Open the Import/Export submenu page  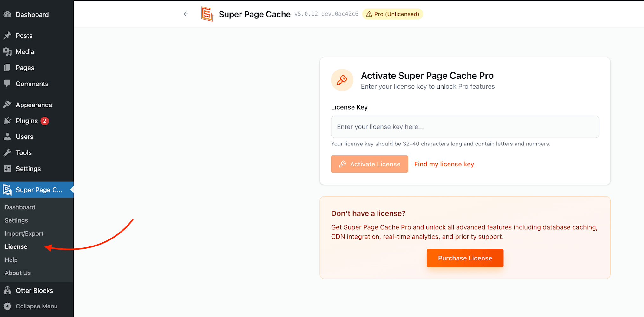pyautogui.click(x=24, y=233)
